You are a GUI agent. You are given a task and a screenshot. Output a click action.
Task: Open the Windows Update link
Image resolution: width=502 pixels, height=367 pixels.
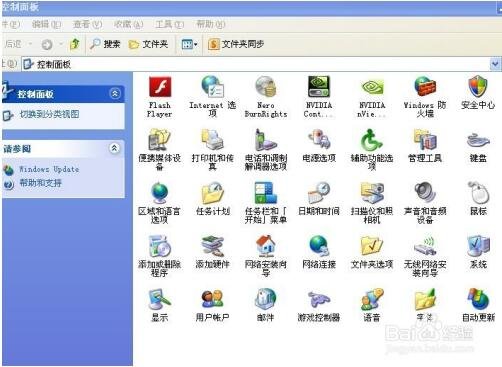(49, 169)
